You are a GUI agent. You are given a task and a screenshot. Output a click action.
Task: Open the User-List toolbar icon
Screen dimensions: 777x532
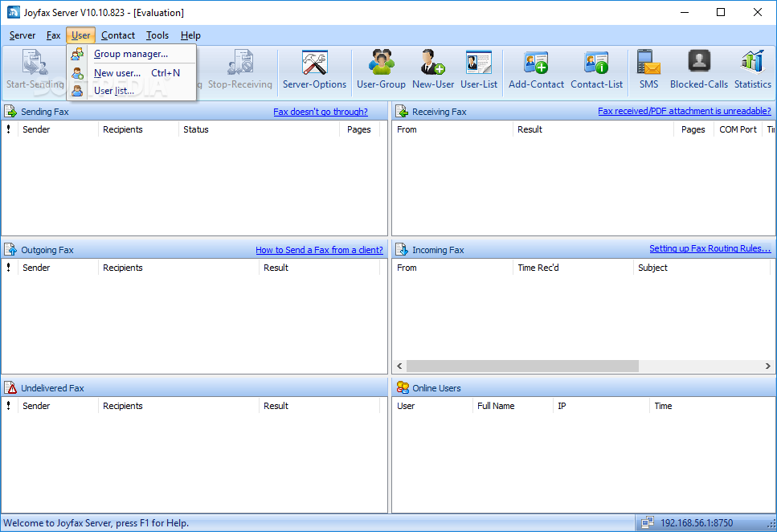(x=479, y=63)
